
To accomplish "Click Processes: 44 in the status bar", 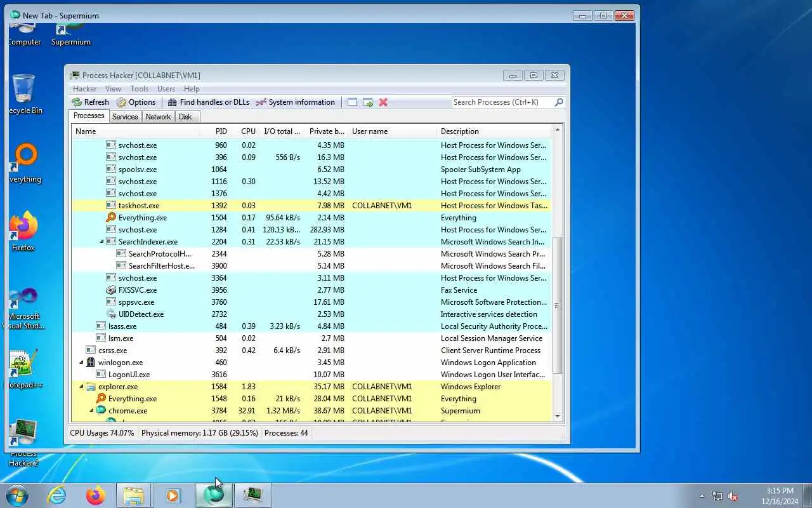I will (x=286, y=433).
